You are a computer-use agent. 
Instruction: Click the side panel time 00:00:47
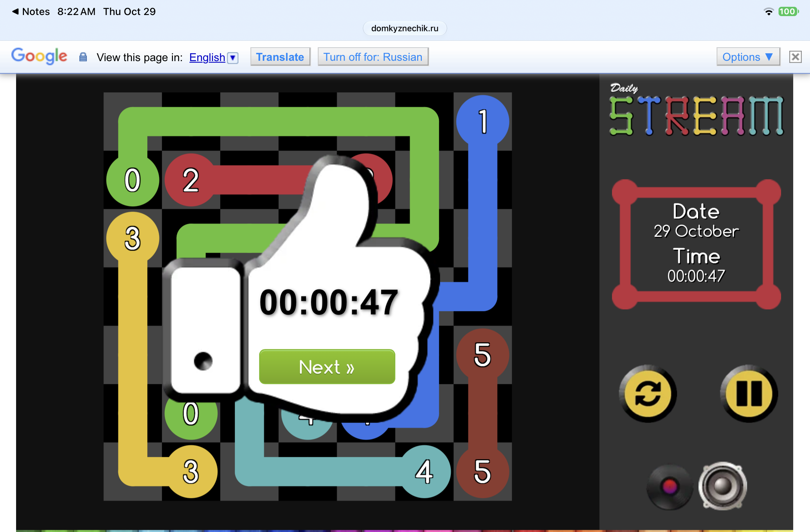[x=696, y=276]
